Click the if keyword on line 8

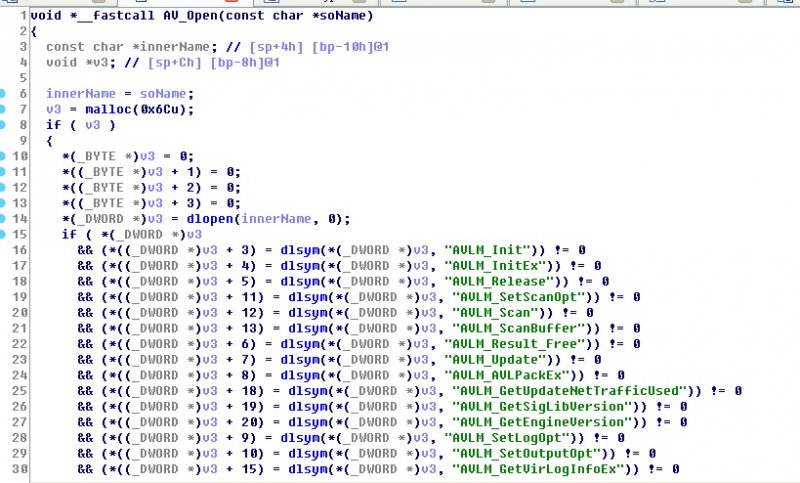point(54,125)
